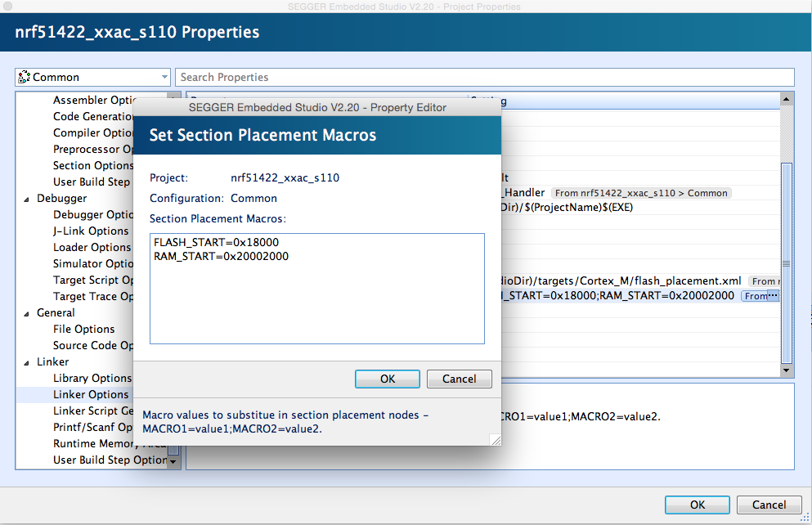Click the Search Properties field

click(485, 77)
